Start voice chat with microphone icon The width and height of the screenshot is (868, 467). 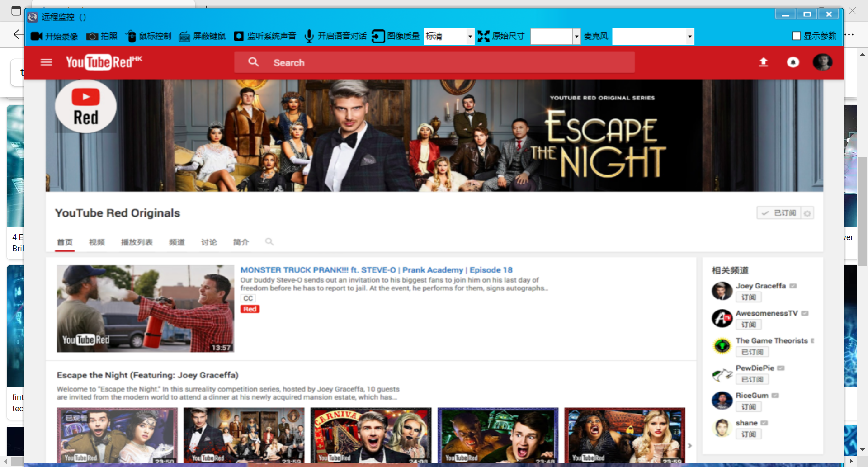[x=309, y=36]
